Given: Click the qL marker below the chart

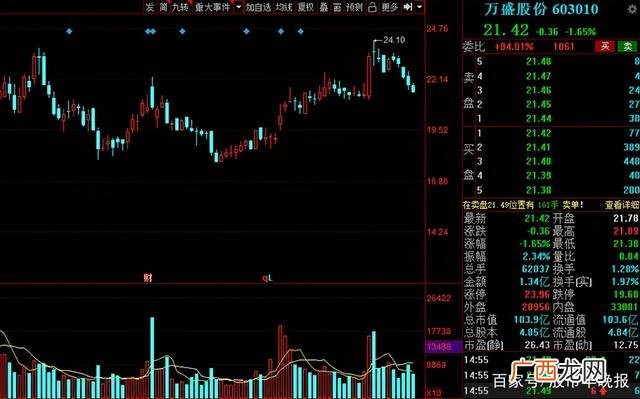Looking at the screenshot, I should point(267,278).
